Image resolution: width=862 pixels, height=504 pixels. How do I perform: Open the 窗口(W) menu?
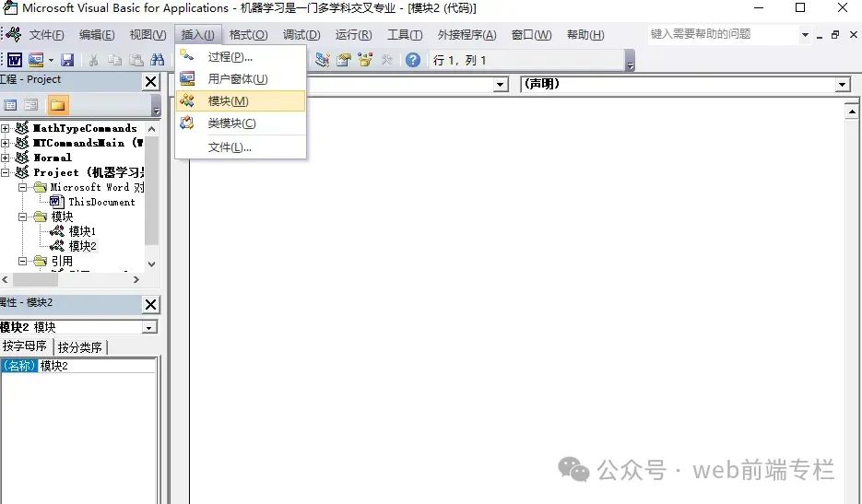tap(531, 35)
